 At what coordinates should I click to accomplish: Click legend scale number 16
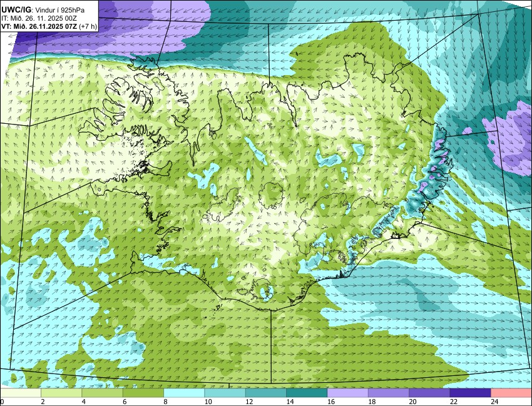pyautogui.click(x=331, y=402)
